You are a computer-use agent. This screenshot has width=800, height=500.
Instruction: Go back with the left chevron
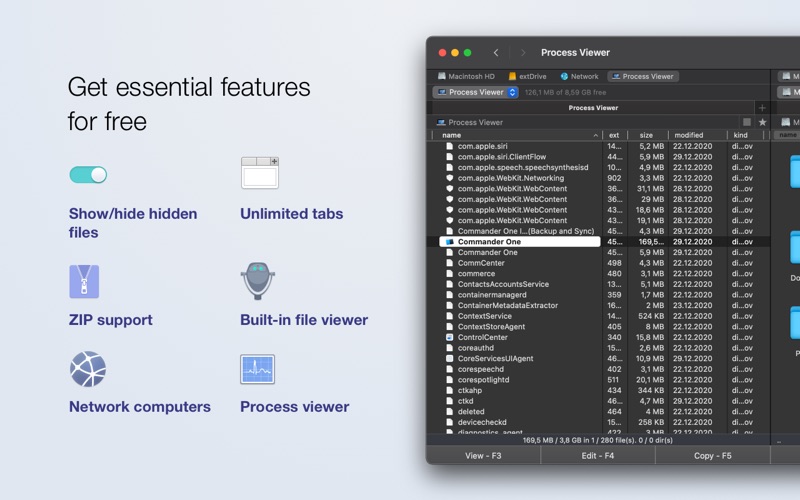[x=496, y=53]
